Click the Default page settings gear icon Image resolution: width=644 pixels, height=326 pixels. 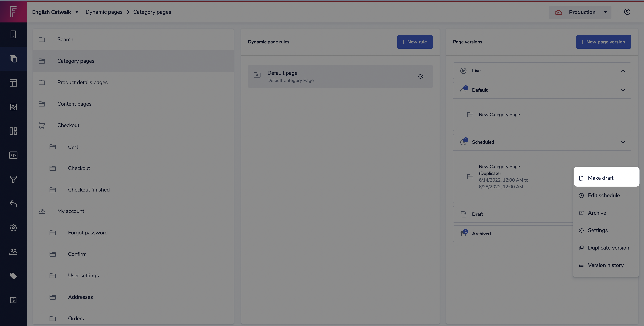pos(421,76)
